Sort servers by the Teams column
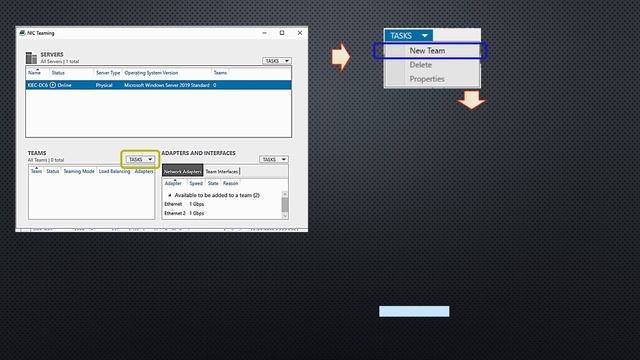The width and height of the screenshot is (640, 360). pos(220,73)
